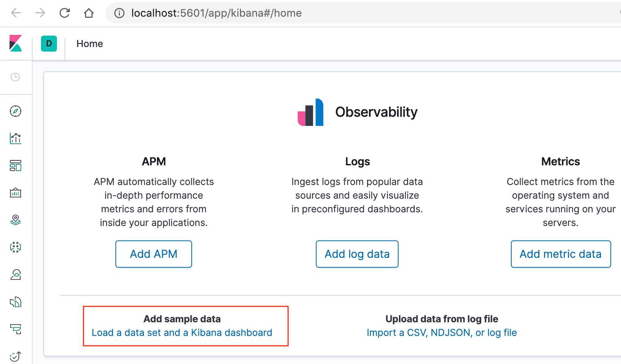Open Logs icon in sidebar

click(x=16, y=302)
